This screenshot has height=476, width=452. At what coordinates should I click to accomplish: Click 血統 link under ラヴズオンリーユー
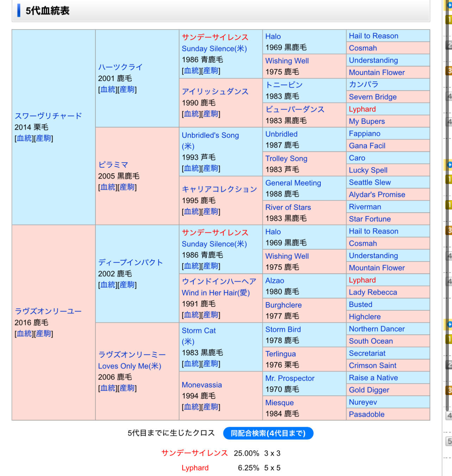click(24, 333)
